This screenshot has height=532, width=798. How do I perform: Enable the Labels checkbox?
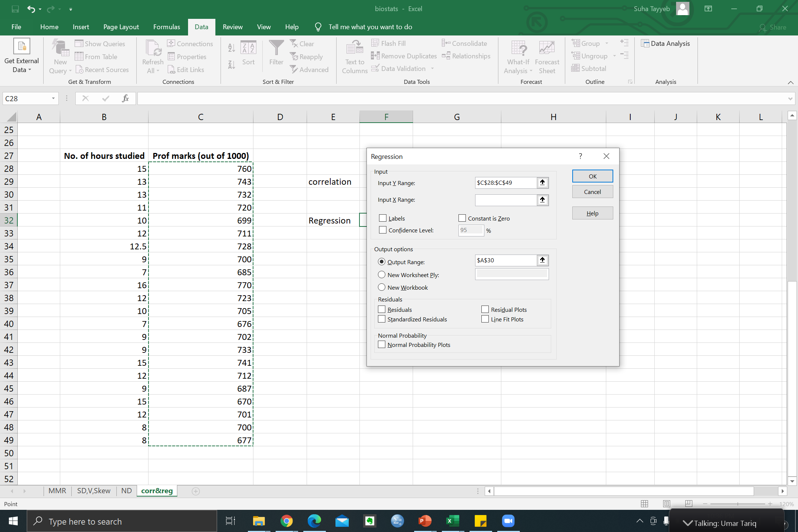point(383,218)
